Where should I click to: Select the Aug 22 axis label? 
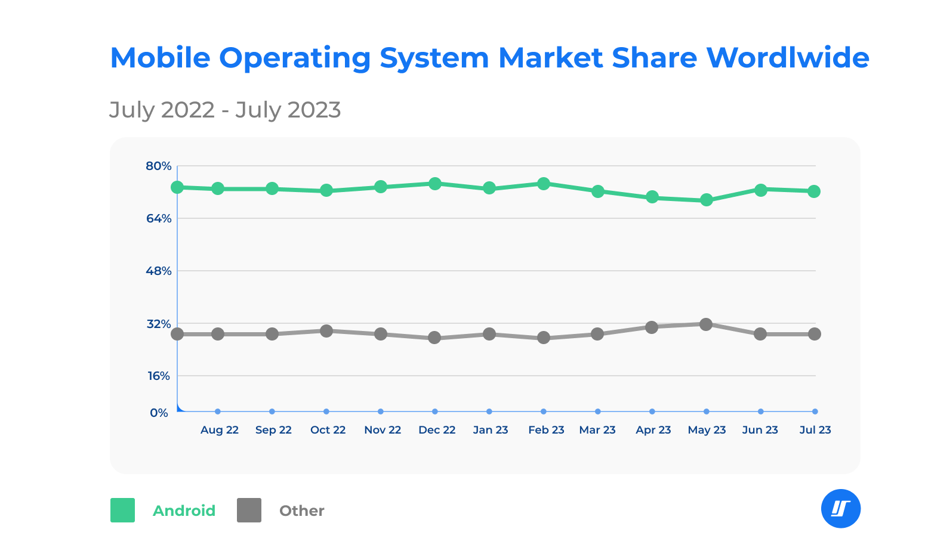pyautogui.click(x=219, y=429)
